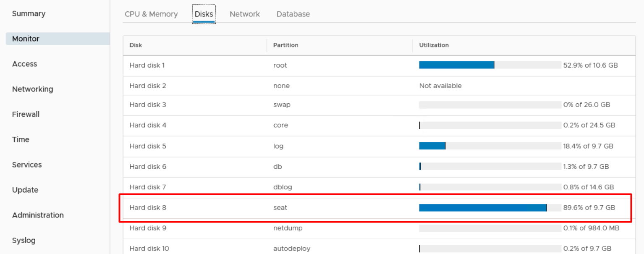Screen dimensions: 644x254
Task: Open Syslog configuration in sidebar
Action: click(24, 240)
